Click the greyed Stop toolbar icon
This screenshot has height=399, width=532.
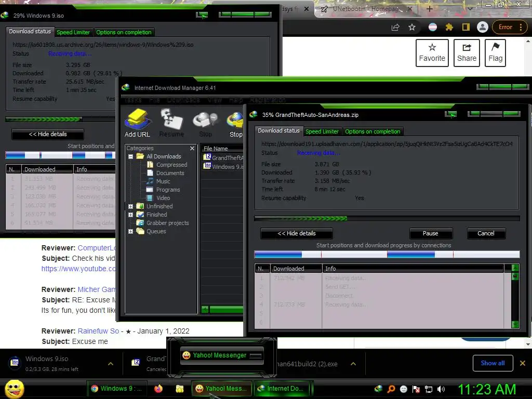[205, 123]
